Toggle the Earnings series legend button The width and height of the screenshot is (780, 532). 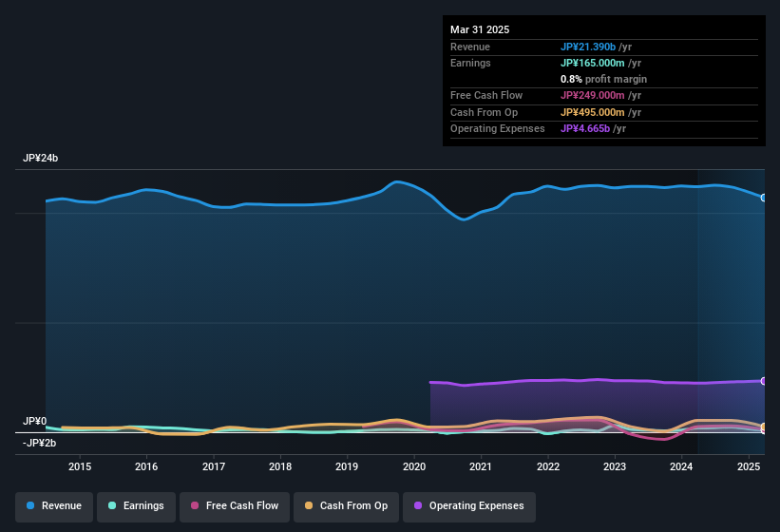pos(136,506)
